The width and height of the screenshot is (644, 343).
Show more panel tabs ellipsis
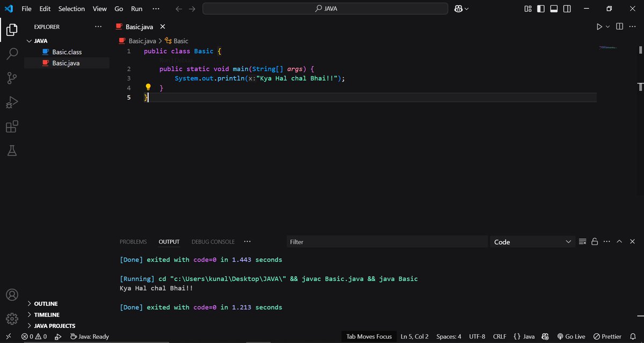tap(247, 242)
